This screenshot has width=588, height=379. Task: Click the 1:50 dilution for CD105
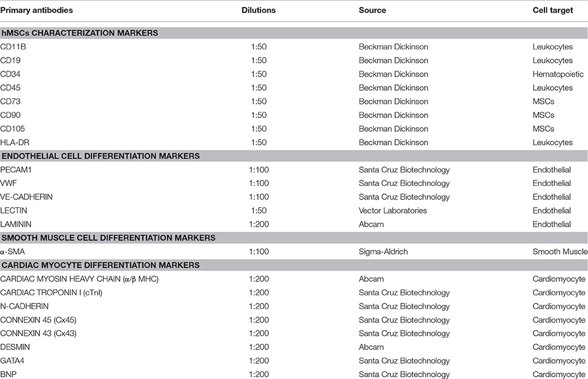[259, 128]
